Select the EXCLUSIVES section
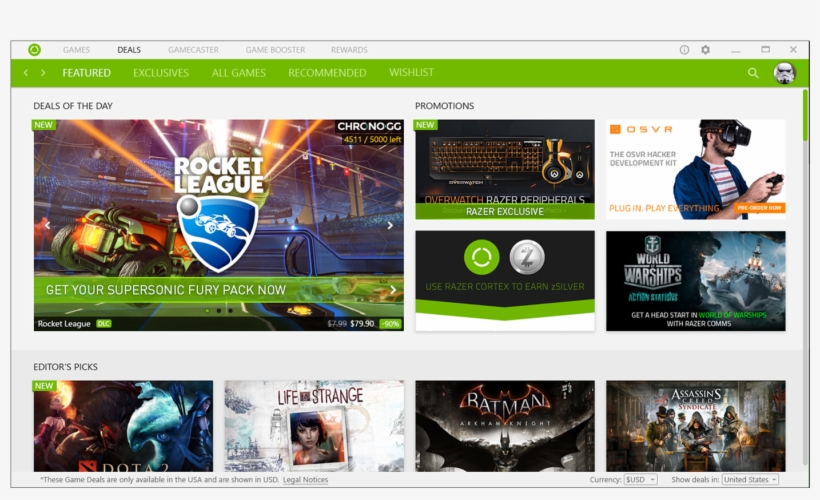 (161, 73)
